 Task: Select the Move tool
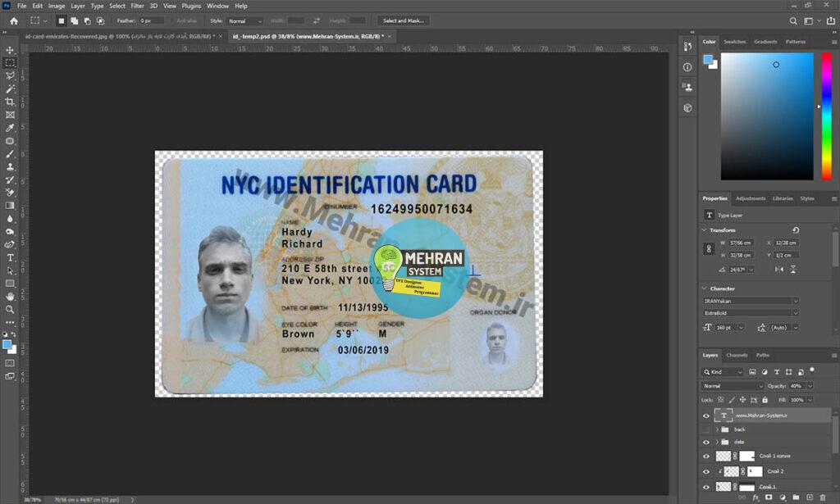click(x=10, y=49)
